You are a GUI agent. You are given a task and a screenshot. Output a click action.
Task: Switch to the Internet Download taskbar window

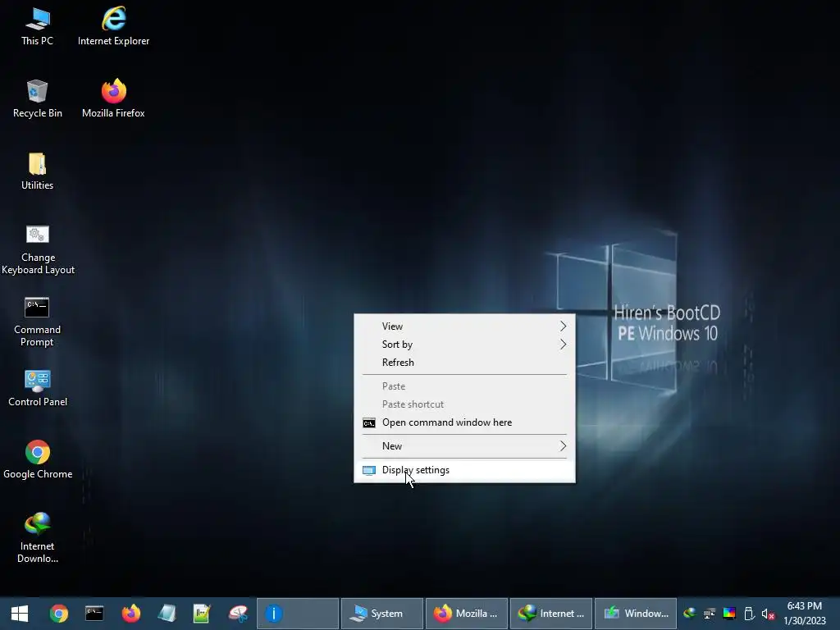[551, 614]
